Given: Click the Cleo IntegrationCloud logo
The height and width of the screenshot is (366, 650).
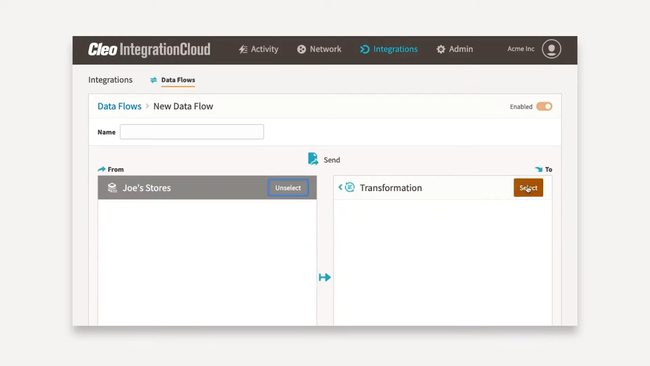Looking at the screenshot, I should tap(149, 49).
